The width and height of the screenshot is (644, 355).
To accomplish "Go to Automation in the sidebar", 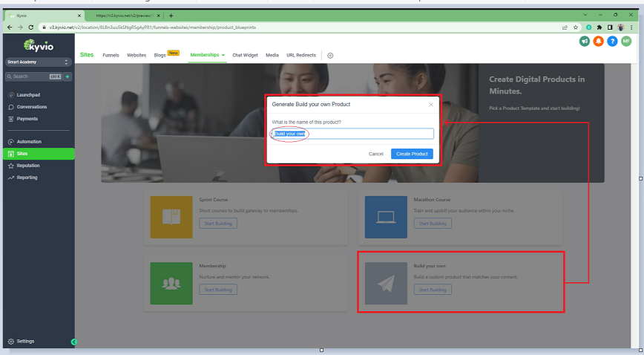I will [29, 142].
